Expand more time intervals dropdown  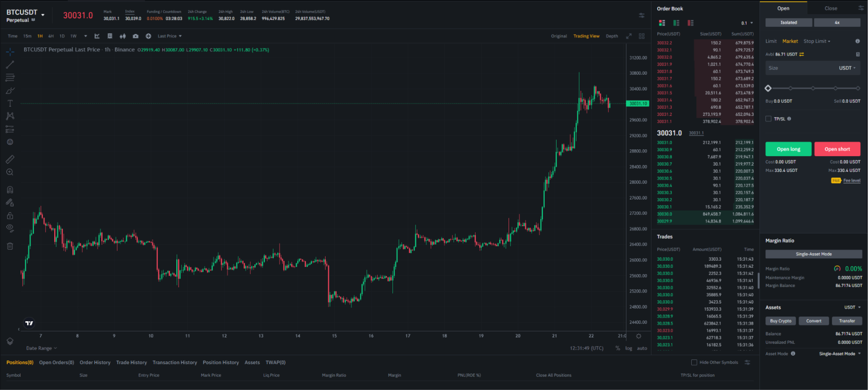[x=85, y=36]
